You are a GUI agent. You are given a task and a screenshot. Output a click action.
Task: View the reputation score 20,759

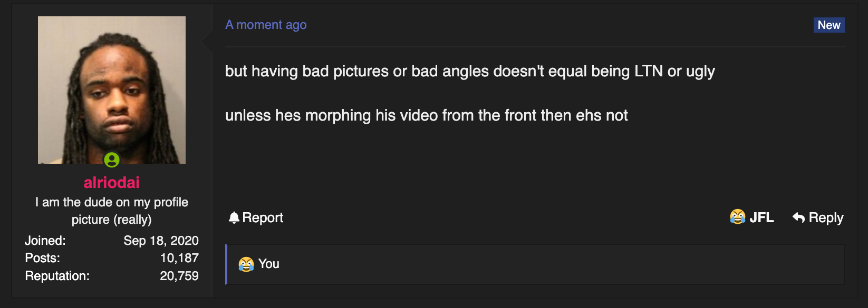coord(179,276)
